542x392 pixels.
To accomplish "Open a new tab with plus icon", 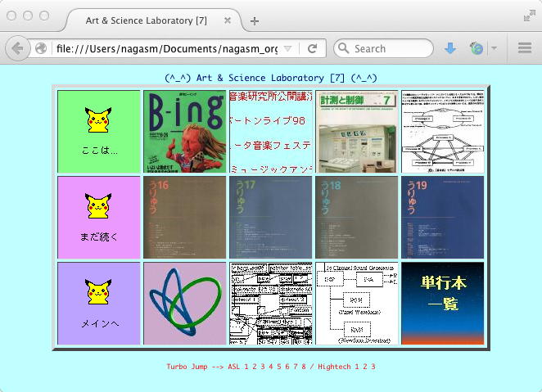I will pos(255,21).
